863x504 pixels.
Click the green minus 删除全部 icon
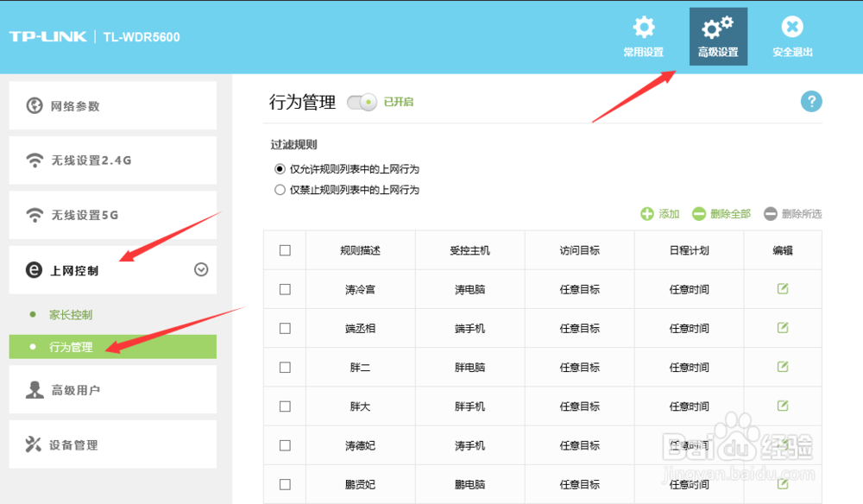coord(698,213)
